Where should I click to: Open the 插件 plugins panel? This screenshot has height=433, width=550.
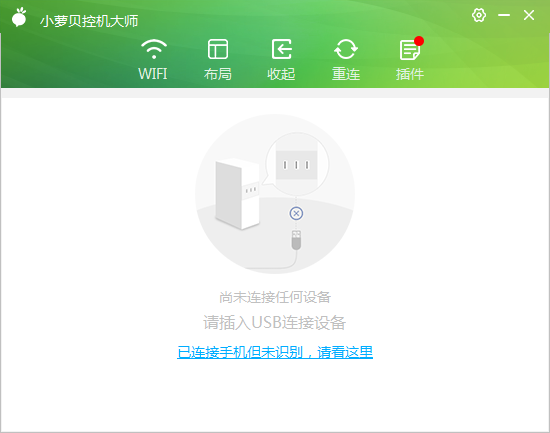(x=410, y=59)
